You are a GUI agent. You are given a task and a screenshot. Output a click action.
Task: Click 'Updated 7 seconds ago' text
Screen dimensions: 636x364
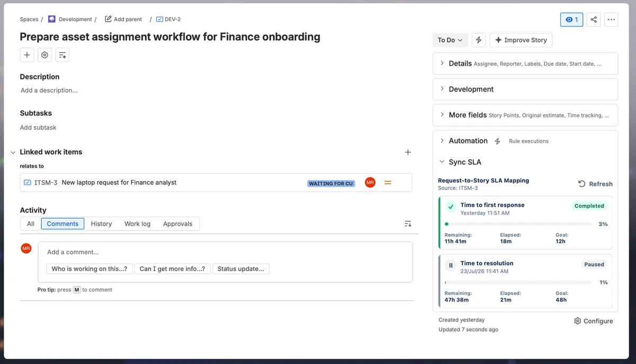(x=469, y=330)
